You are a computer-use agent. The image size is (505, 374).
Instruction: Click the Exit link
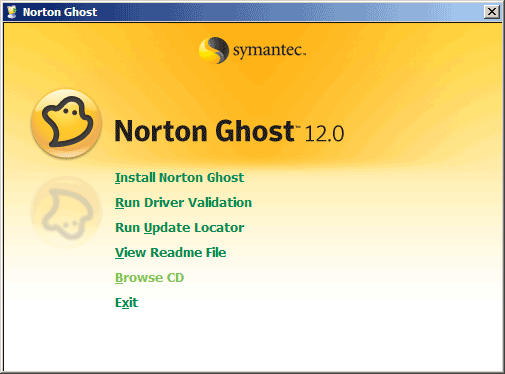coord(126,303)
